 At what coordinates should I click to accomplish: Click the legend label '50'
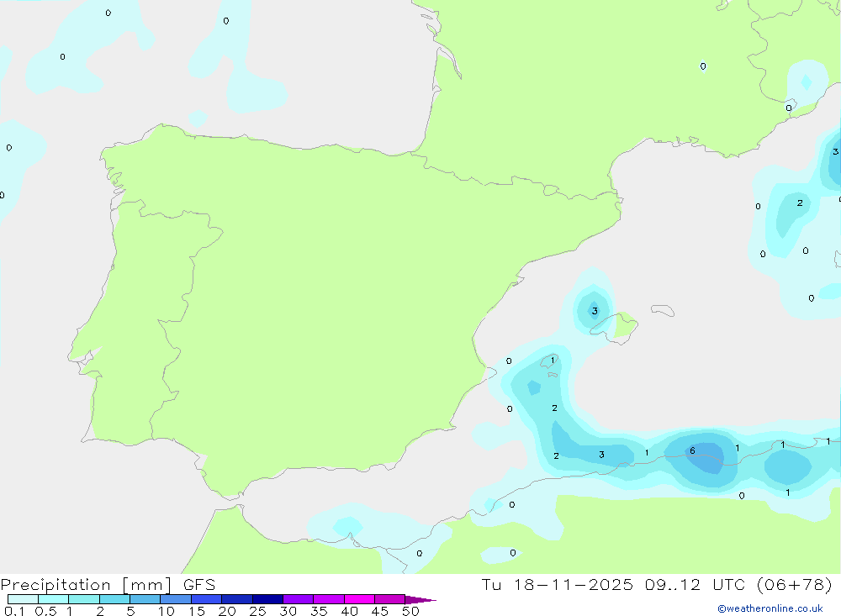click(411, 611)
